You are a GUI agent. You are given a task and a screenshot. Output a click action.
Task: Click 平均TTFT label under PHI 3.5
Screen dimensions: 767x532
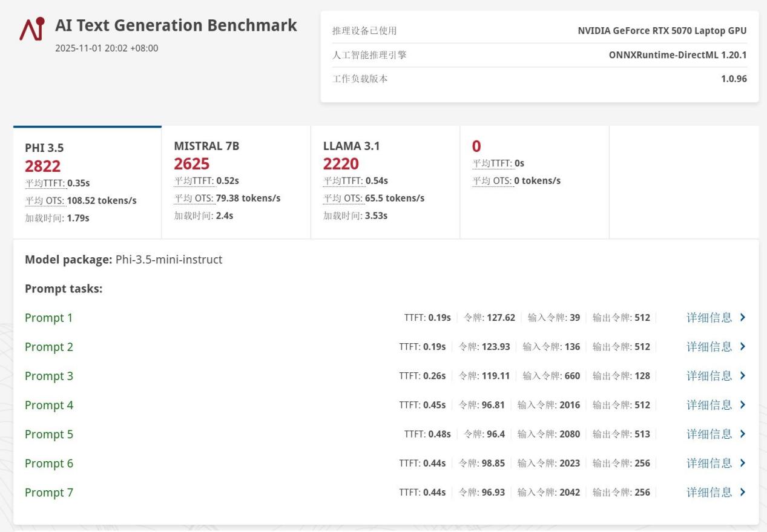click(45, 183)
